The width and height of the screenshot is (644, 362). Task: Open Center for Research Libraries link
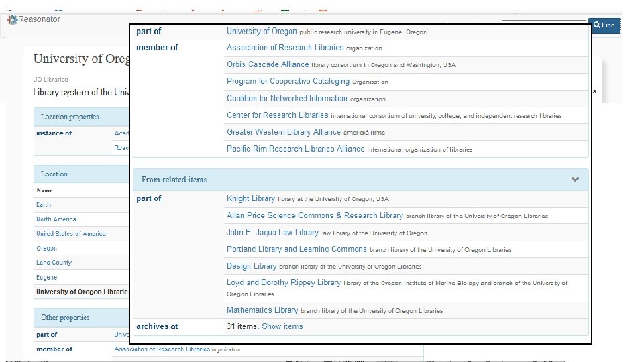click(x=278, y=115)
